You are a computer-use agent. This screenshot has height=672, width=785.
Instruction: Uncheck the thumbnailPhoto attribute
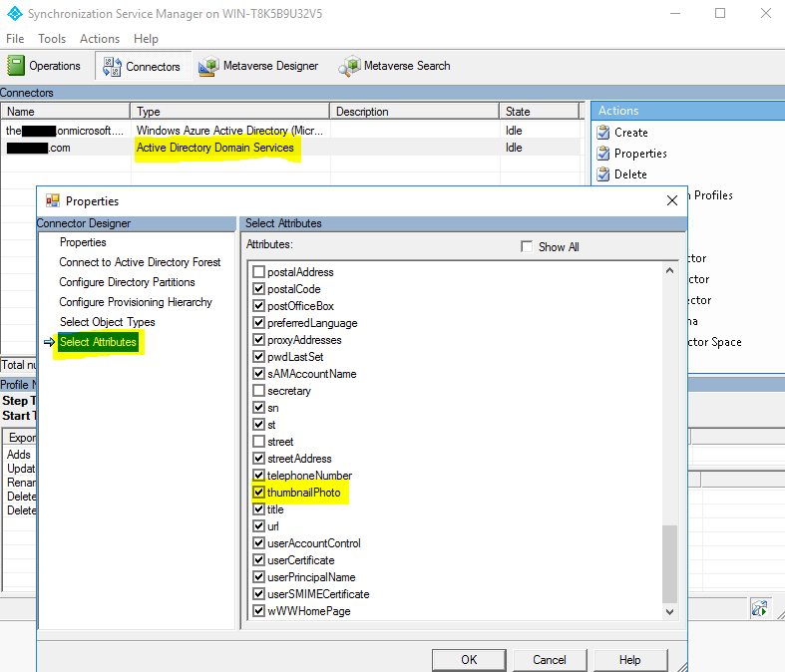[258, 493]
